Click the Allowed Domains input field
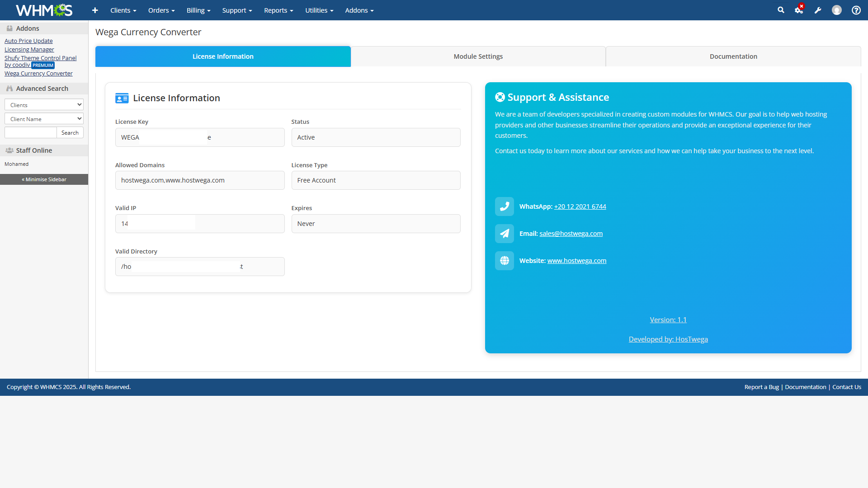 coord(200,180)
